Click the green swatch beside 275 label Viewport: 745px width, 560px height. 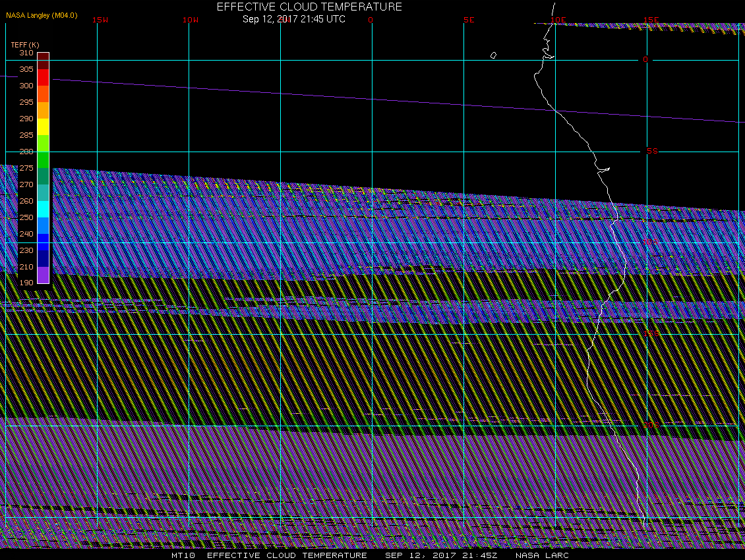(43, 160)
